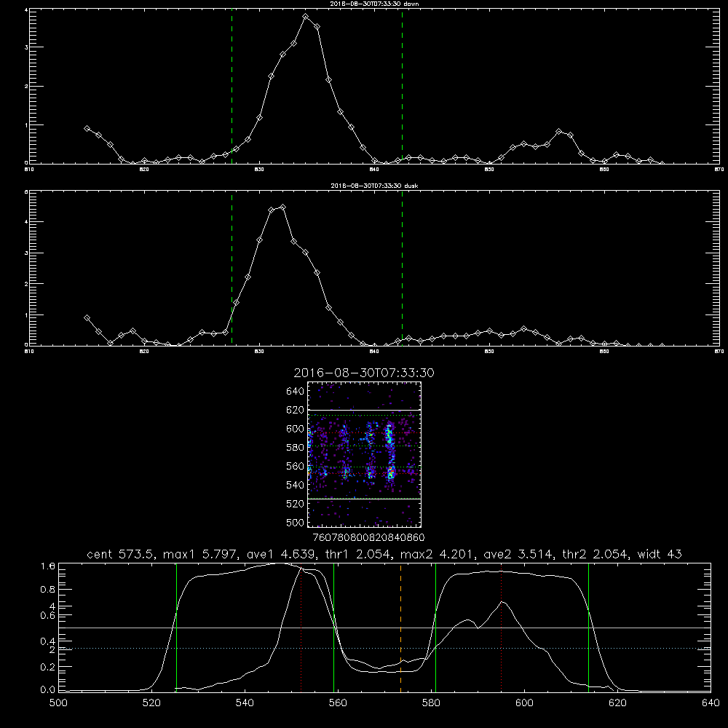
Task: Click "0.4" label on bottom plot's vertical axis
Action: (48, 641)
